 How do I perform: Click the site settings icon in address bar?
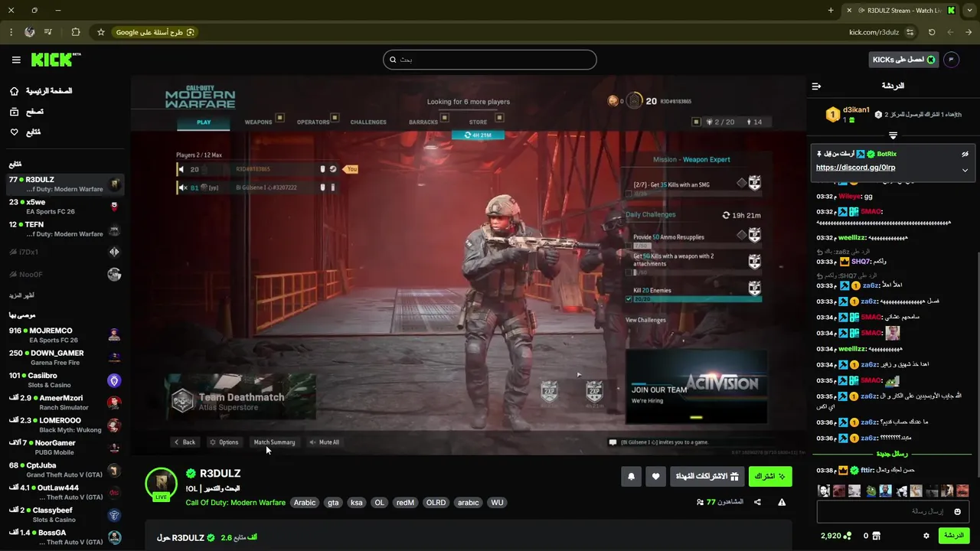pos(910,32)
